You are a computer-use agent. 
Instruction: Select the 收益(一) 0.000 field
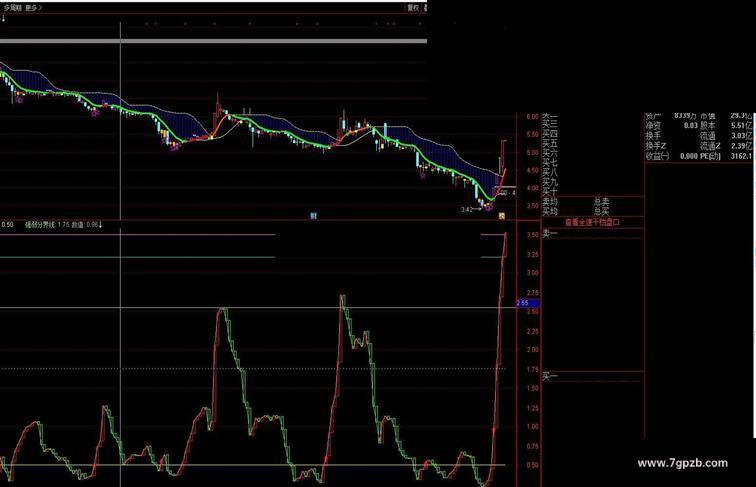[671, 156]
